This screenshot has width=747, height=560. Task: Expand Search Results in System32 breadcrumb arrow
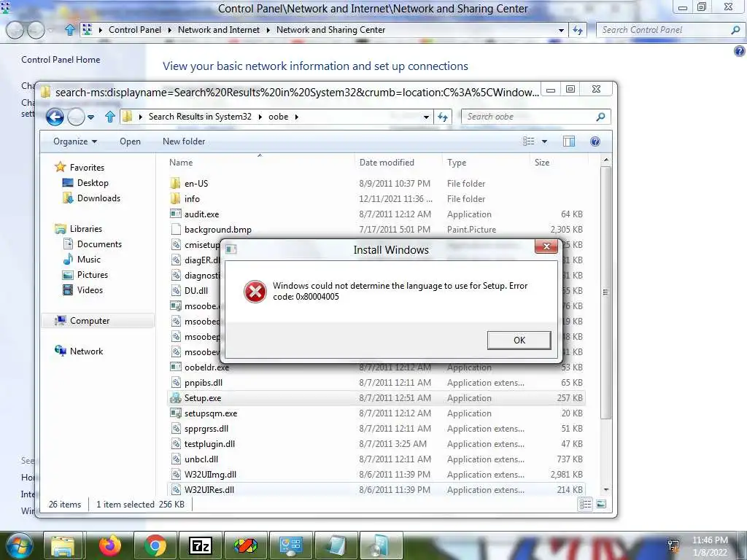coord(260,117)
